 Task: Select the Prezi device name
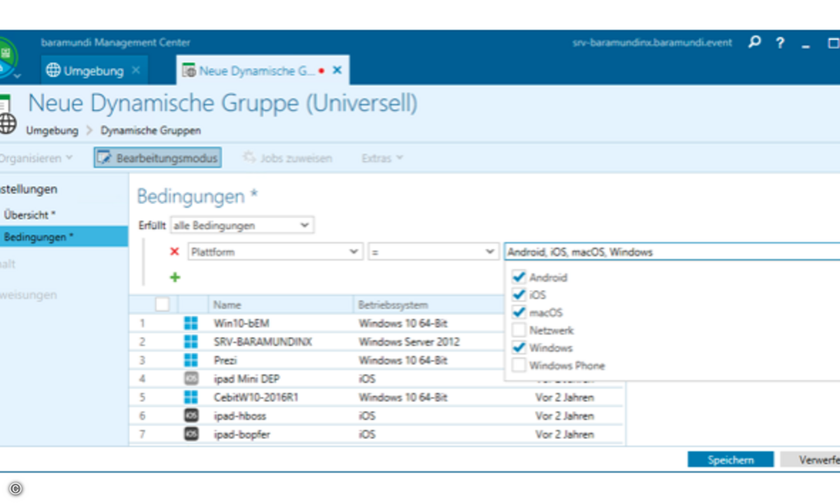click(225, 360)
